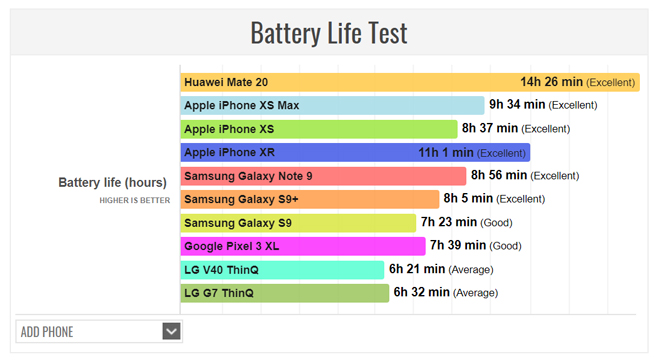Open the ADD PHONE dropdown arrow
The width and height of the screenshot is (654, 363).
[x=171, y=331]
